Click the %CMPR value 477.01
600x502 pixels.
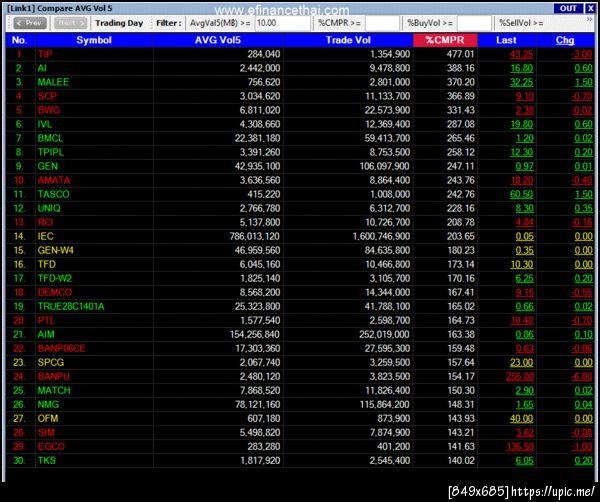pos(460,54)
